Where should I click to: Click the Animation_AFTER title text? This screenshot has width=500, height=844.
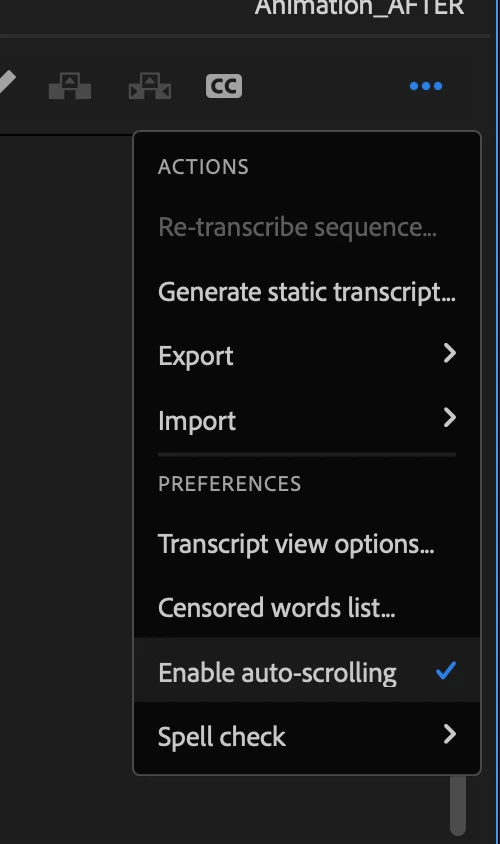[x=360, y=8]
